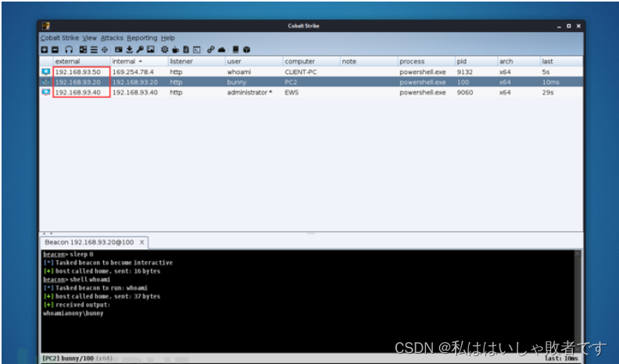The width and height of the screenshot is (619, 364).
Task: Click computer cell 'PC2'
Action: (x=291, y=82)
